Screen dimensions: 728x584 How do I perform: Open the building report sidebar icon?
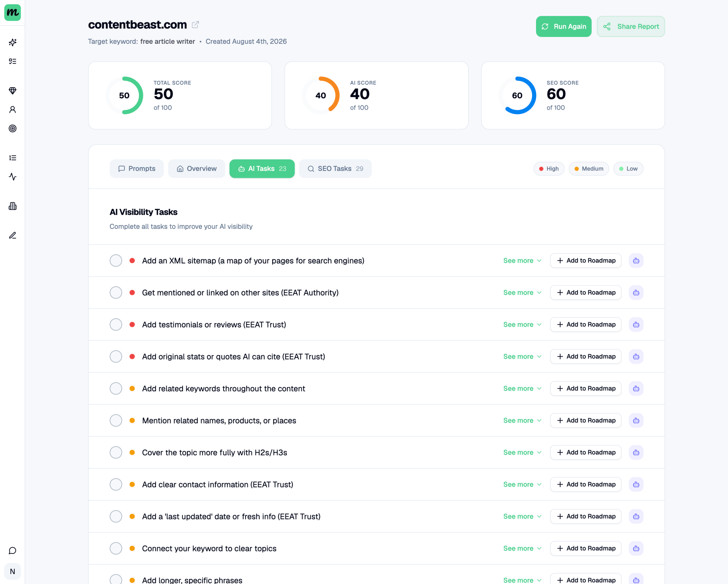(x=13, y=206)
